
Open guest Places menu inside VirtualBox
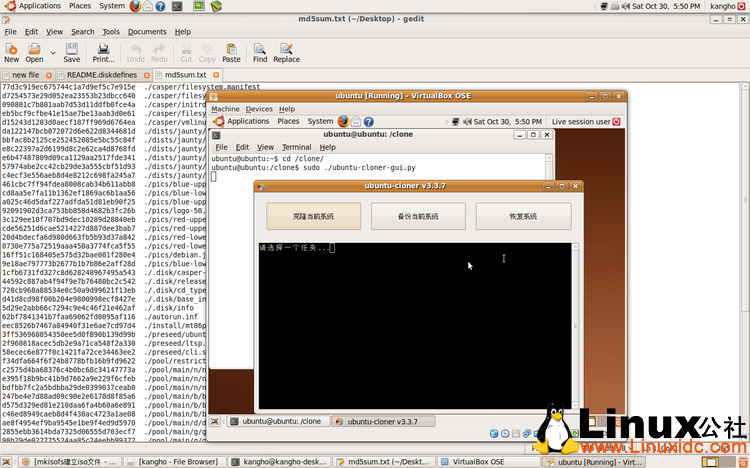(x=288, y=122)
